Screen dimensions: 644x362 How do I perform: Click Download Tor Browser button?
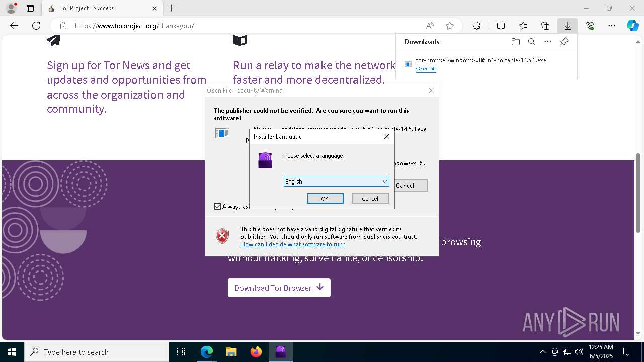coord(279,288)
